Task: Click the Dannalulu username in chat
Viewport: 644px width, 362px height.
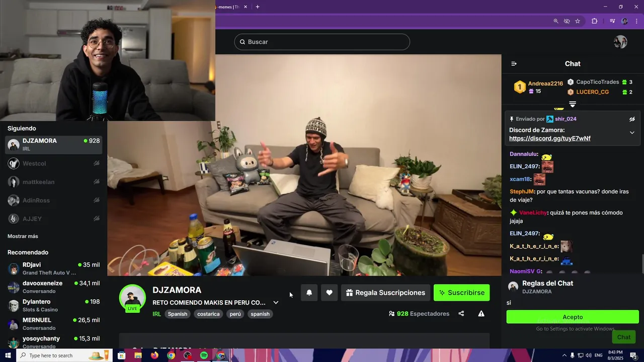Action: 524,154
